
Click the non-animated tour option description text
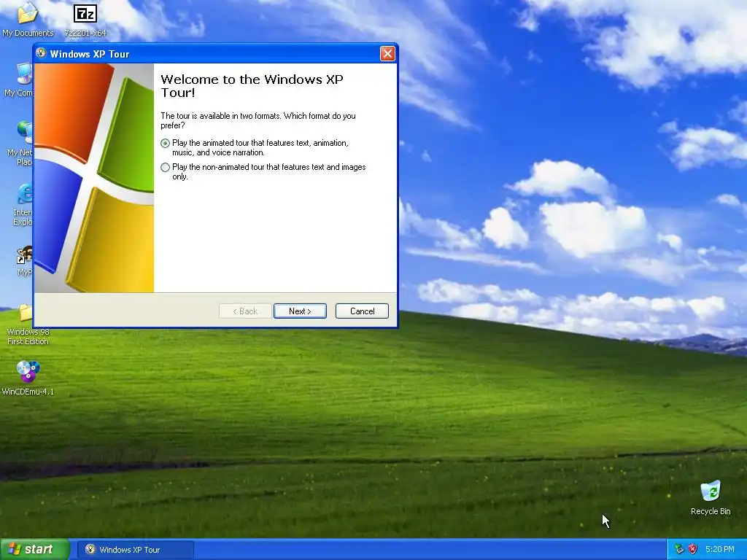pyautogui.click(x=268, y=171)
